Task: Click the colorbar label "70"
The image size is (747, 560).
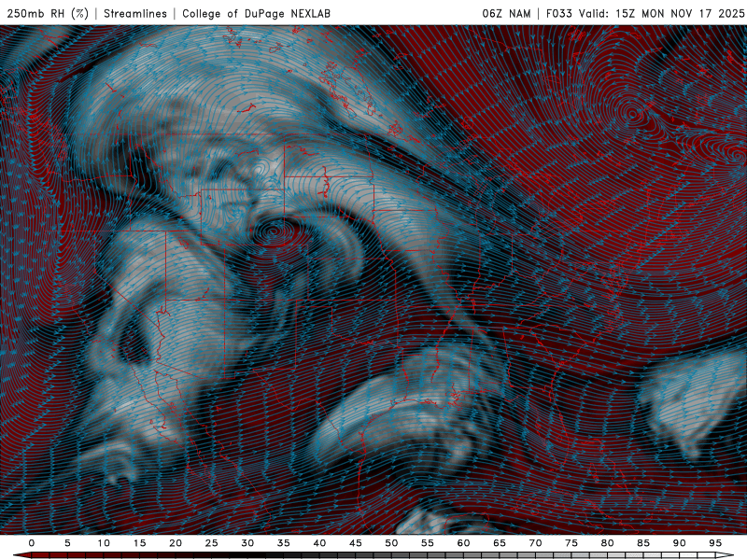Action: click(x=535, y=543)
